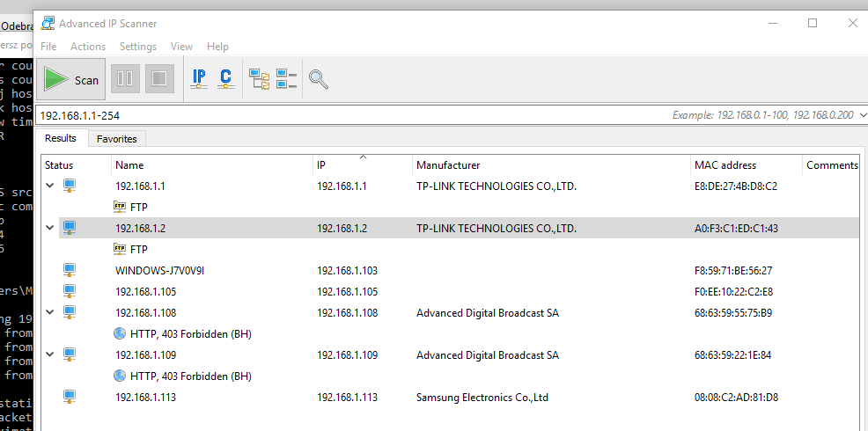Click computer status icon for 192.168.1.2

click(x=70, y=228)
